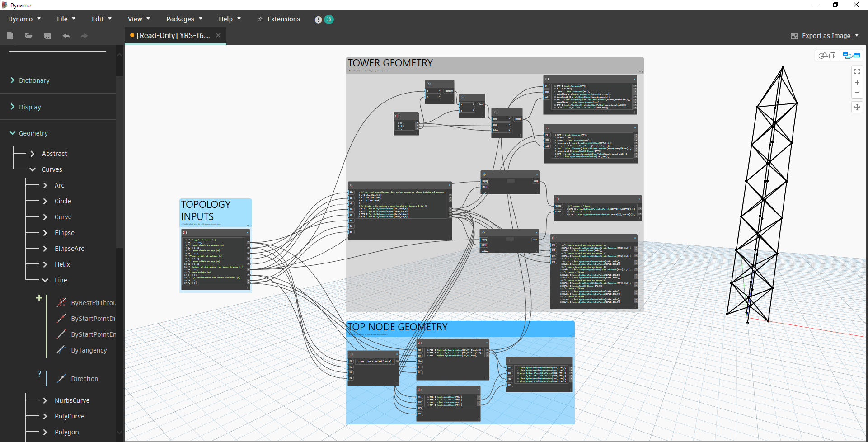Expand the Polygon tree item
868x442 pixels.
coord(45,432)
